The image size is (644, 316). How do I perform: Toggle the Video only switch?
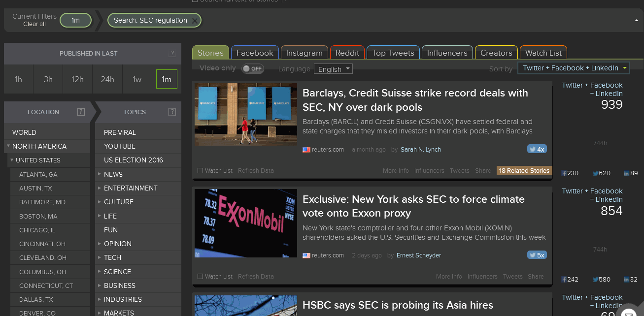[x=253, y=69]
